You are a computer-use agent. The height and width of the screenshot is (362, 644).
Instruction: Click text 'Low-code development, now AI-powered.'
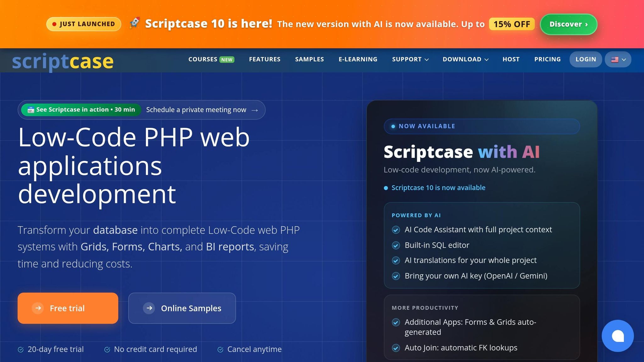tap(459, 170)
